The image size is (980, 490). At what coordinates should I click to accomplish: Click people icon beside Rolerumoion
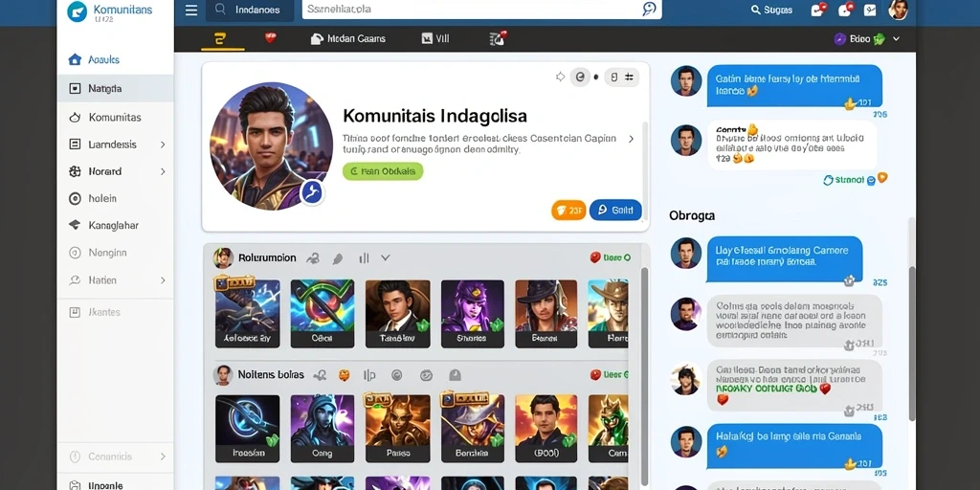click(x=313, y=258)
